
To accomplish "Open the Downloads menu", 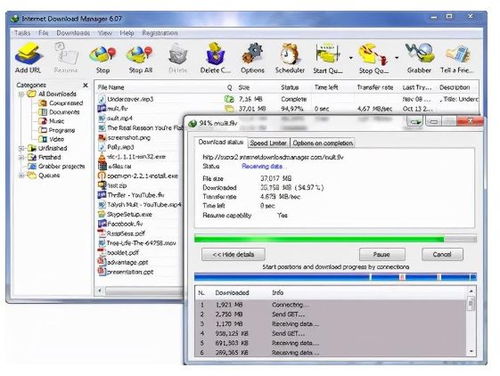I will [x=73, y=33].
